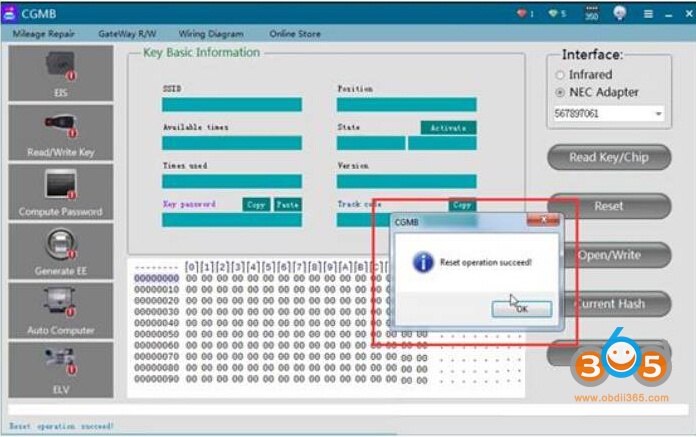Click the Read Key/Chip button
This screenshot has width=696, height=437.
click(x=608, y=157)
